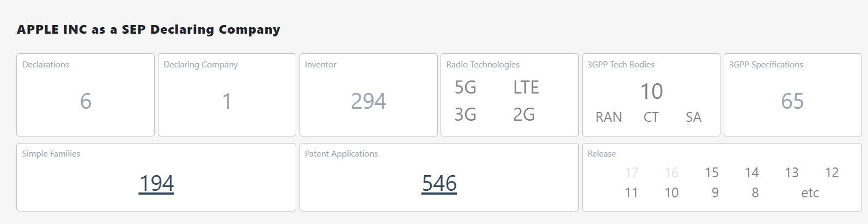This screenshot has width=868, height=224.
Task: Select 5G under Radio Technologies
Action: [x=465, y=88]
